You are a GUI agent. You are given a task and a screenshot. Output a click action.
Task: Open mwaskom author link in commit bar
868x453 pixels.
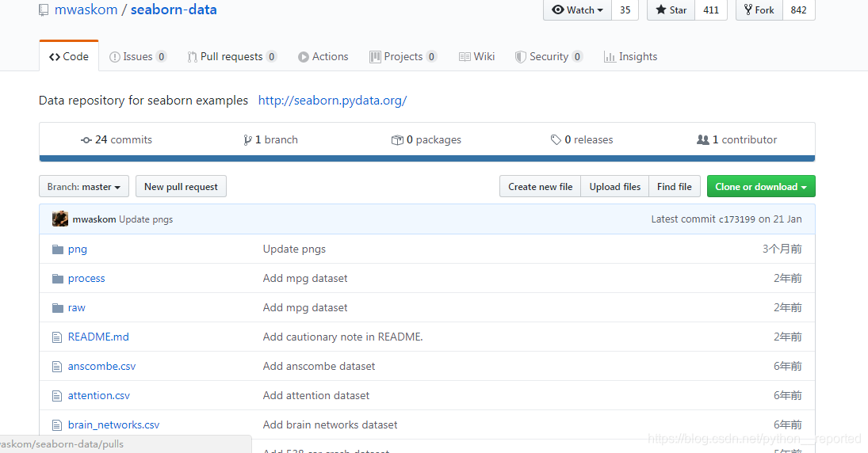click(94, 219)
